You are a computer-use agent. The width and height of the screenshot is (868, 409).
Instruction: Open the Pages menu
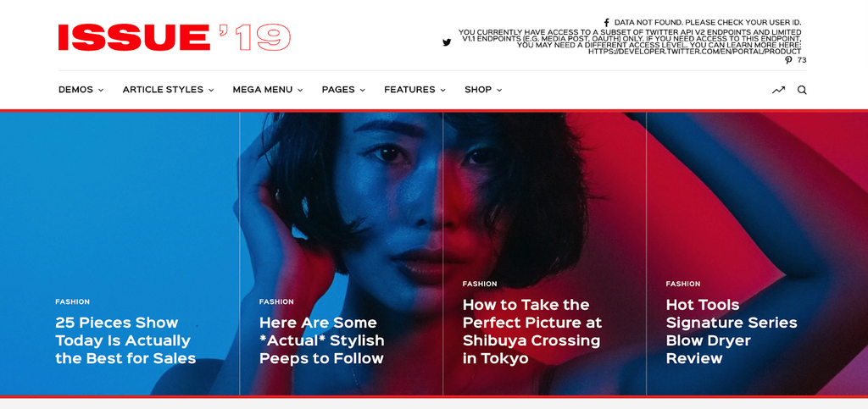click(x=343, y=90)
